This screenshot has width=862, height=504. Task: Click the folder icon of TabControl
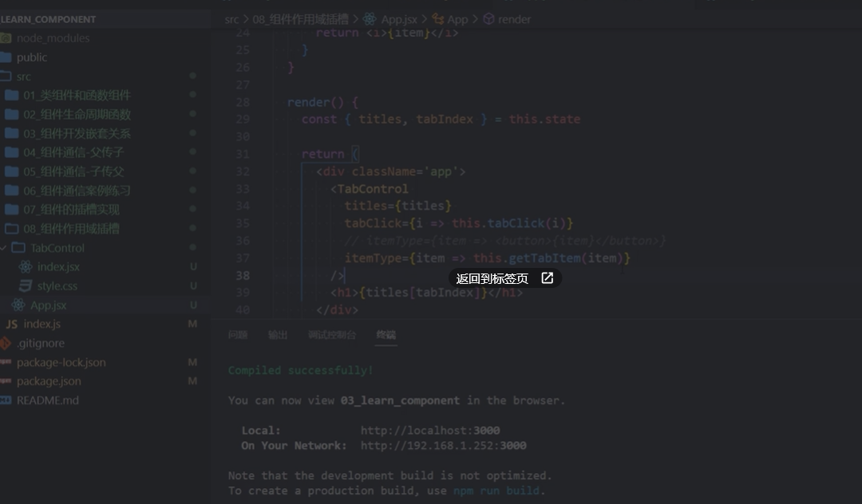pos(18,247)
